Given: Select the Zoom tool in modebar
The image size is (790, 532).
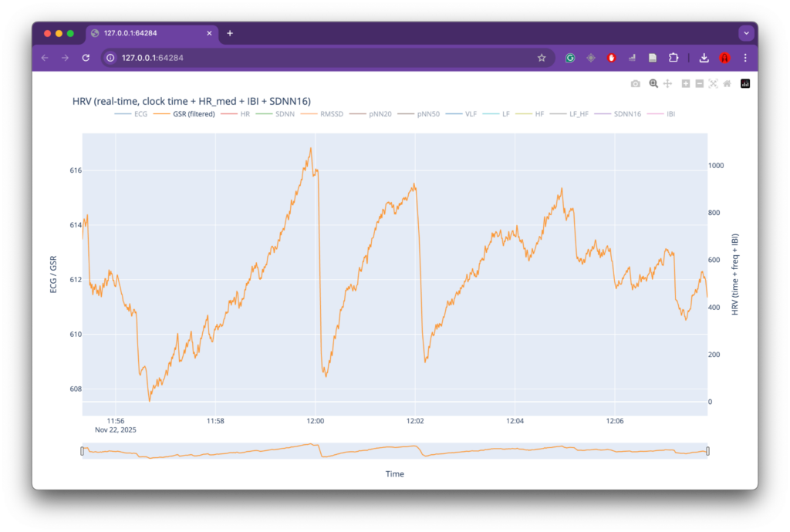Looking at the screenshot, I should click(653, 83).
